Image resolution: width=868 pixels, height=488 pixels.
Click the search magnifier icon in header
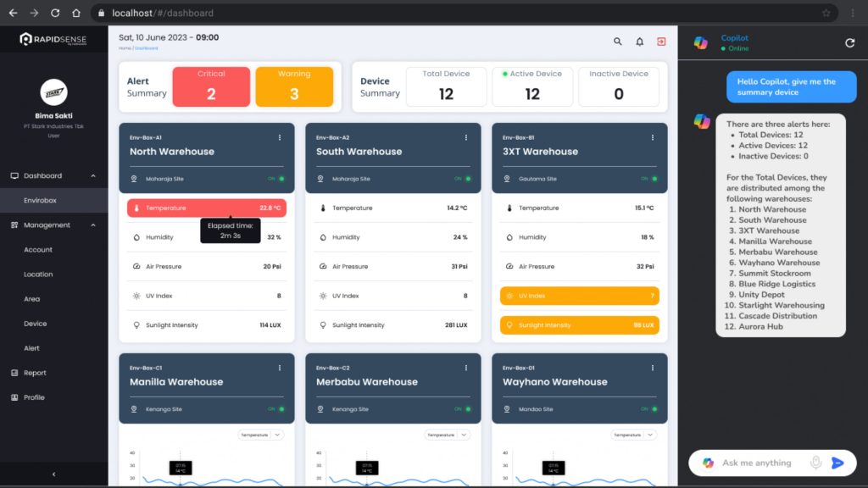click(618, 42)
